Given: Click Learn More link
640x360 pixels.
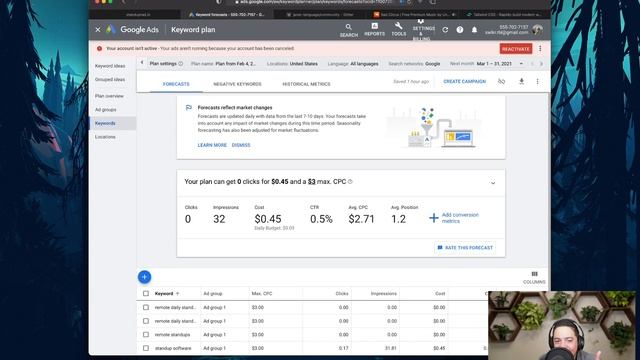Looking at the screenshot, I should 212,145.
